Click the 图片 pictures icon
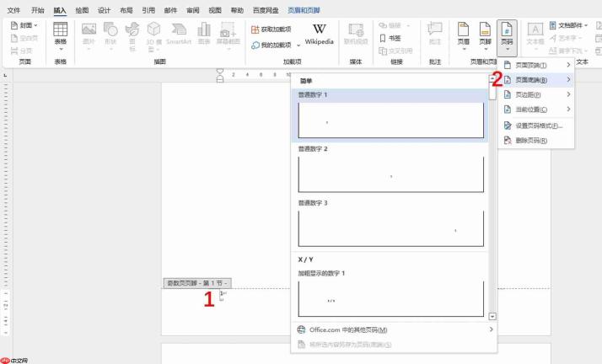602x364 pixels. tap(89, 29)
